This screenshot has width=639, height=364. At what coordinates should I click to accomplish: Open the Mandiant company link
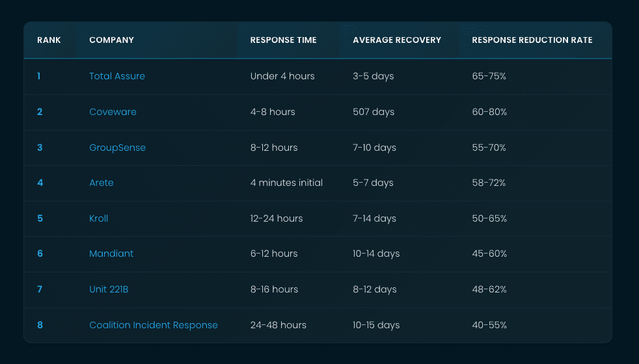[x=111, y=253]
